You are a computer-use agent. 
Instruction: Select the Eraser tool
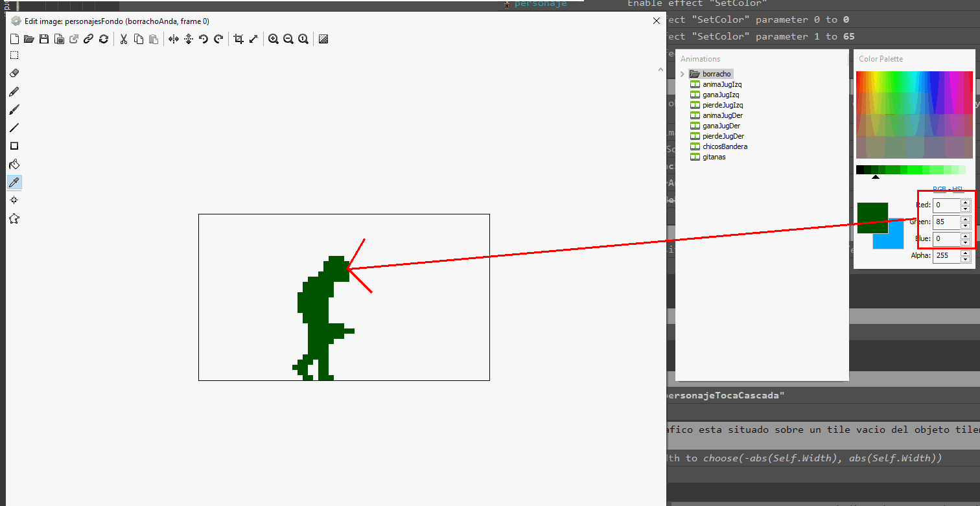(x=14, y=73)
